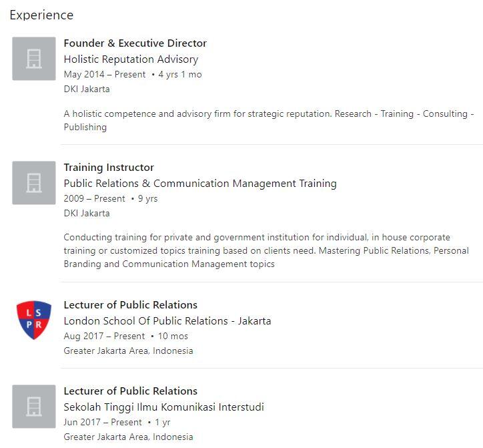Open the Founder & Executive Director position title
The height and width of the screenshot is (448, 483).
pos(135,43)
